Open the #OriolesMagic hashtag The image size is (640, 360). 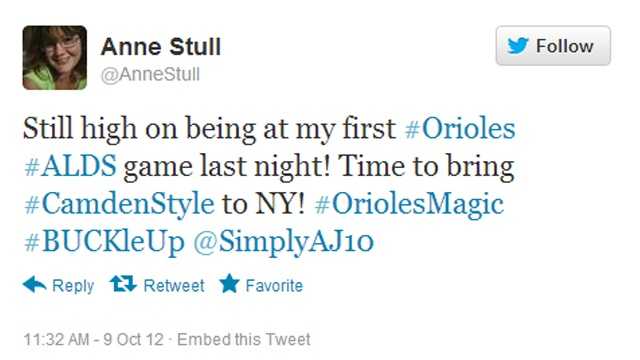coord(409,204)
